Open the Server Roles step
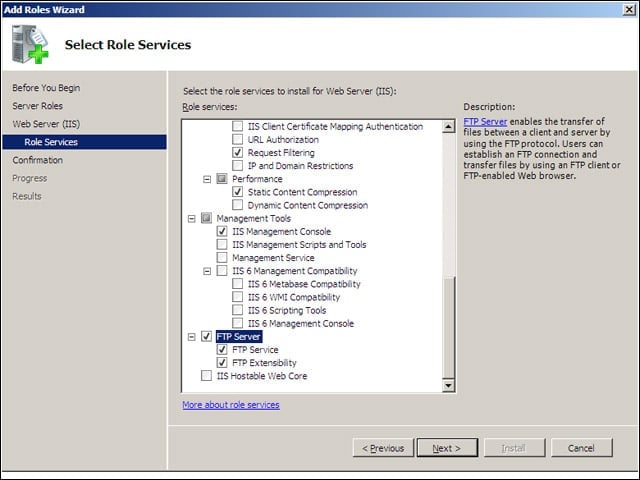Screen dimensions: 640x480 click(38, 106)
